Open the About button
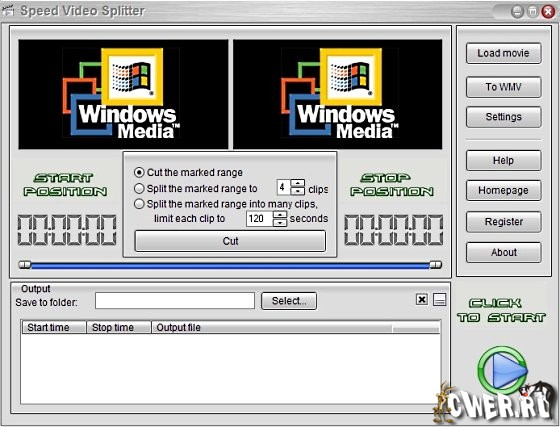This screenshot has width=560, height=427. (504, 252)
